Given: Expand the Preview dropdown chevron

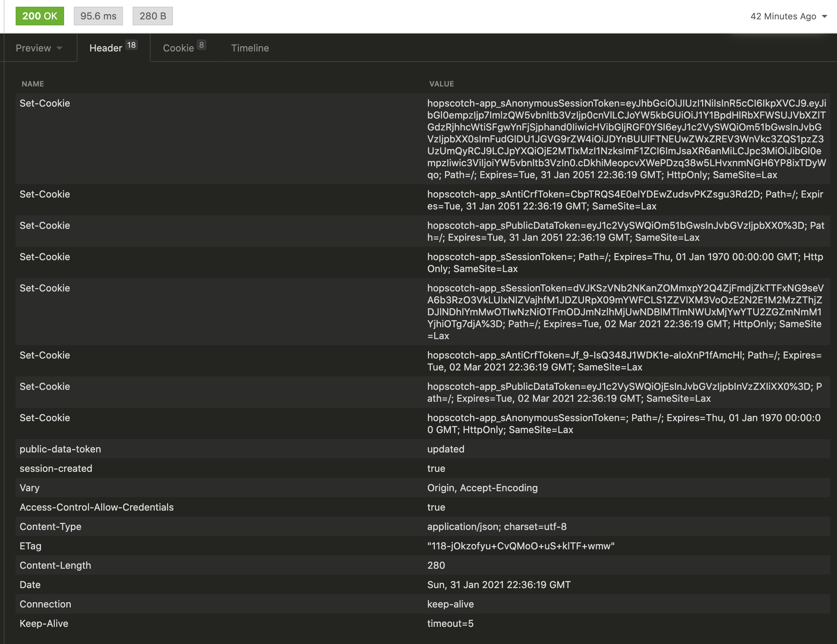Looking at the screenshot, I should point(60,49).
